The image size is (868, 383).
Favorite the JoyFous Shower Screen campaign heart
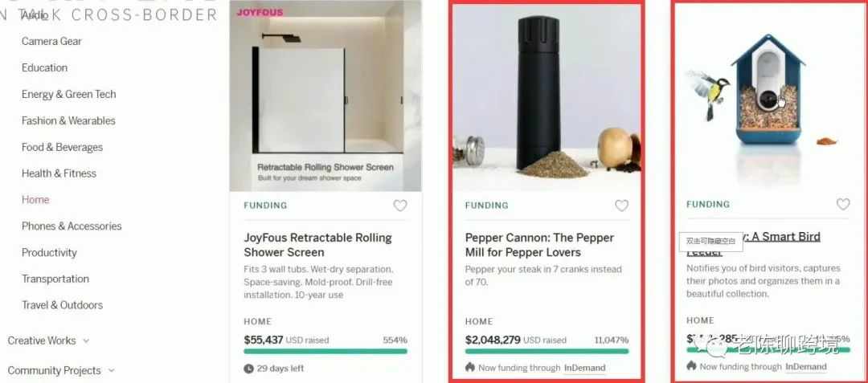click(x=400, y=206)
